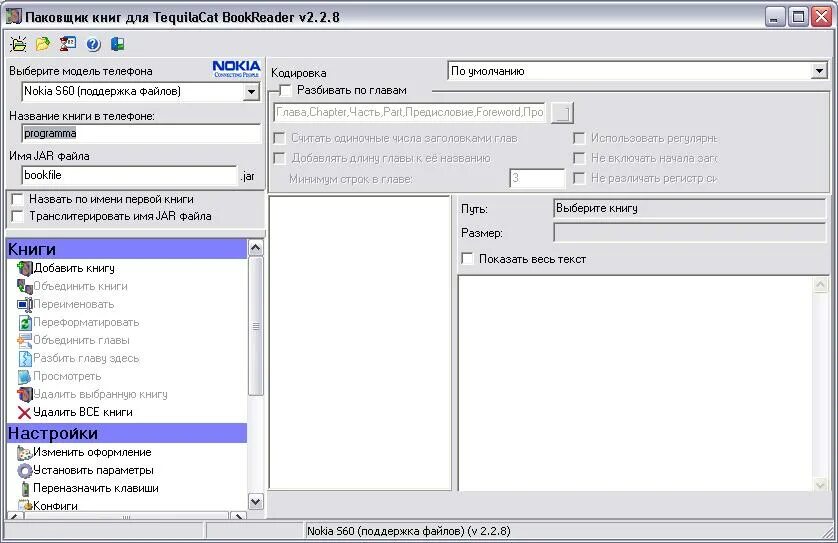Click the app icon in title bar

click(x=13, y=17)
